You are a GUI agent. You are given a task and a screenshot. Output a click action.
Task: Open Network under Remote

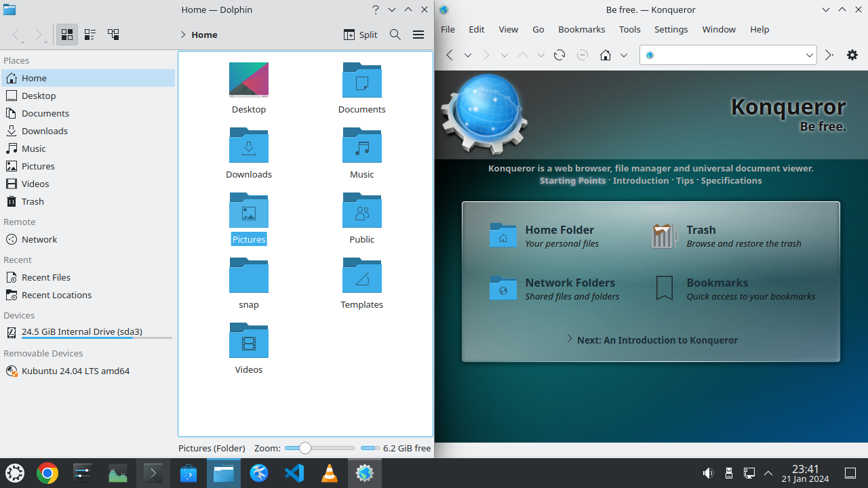click(x=87, y=239)
